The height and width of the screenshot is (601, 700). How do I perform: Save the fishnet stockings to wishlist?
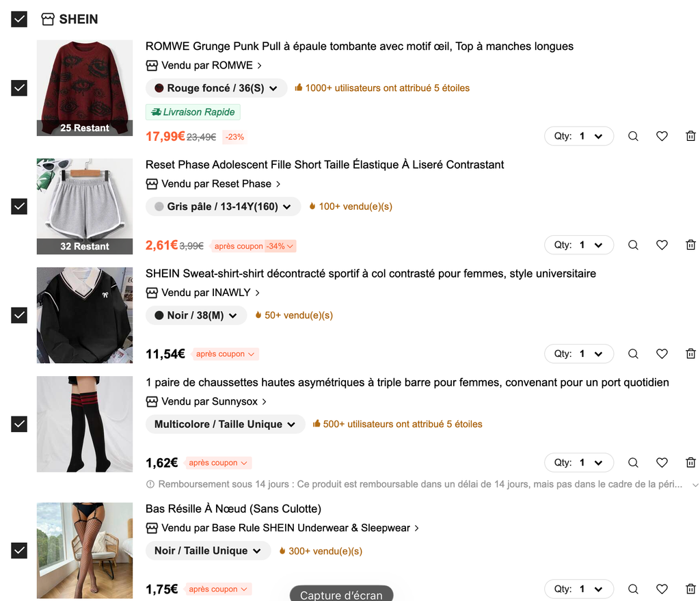click(x=662, y=589)
